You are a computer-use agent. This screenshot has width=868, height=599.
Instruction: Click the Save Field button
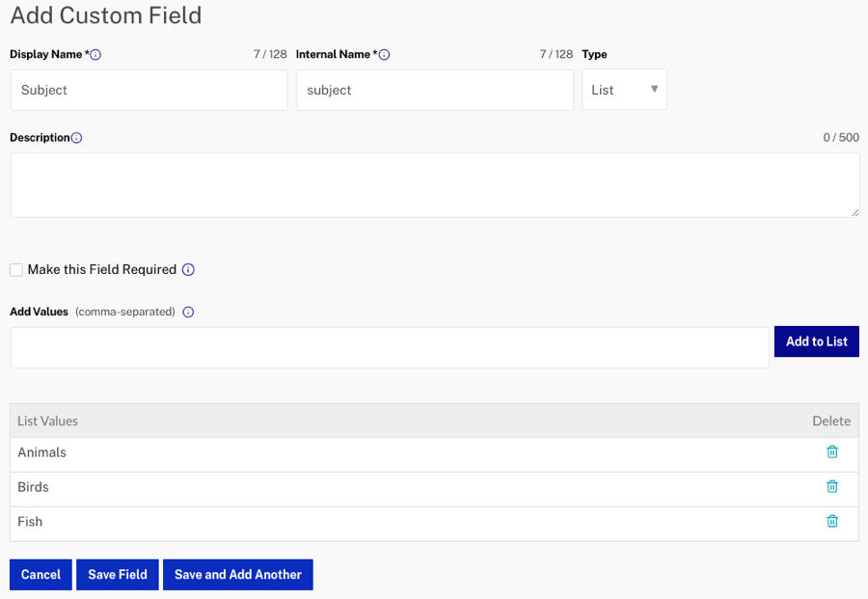pyautogui.click(x=117, y=574)
